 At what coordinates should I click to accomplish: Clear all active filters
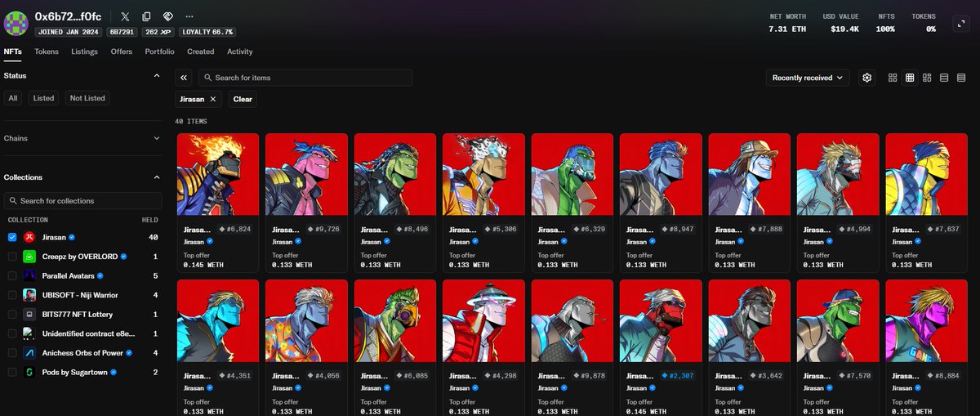(x=243, y=99)
